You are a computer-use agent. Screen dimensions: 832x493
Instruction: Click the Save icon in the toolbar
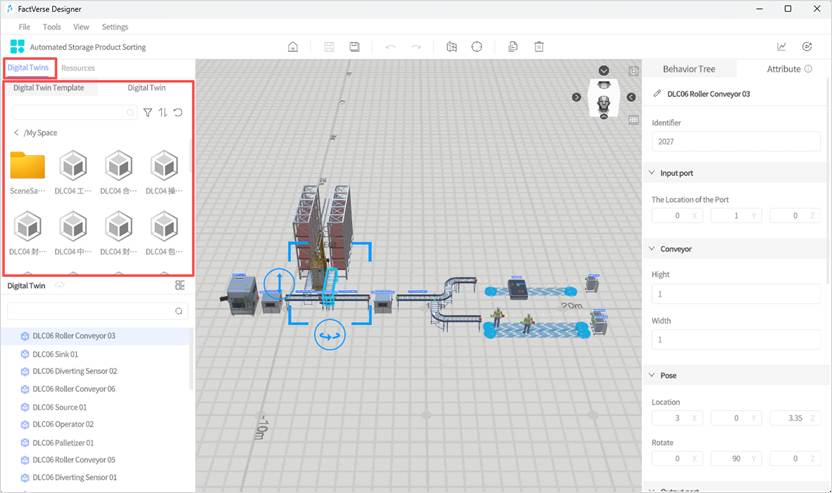pos(354,46)
